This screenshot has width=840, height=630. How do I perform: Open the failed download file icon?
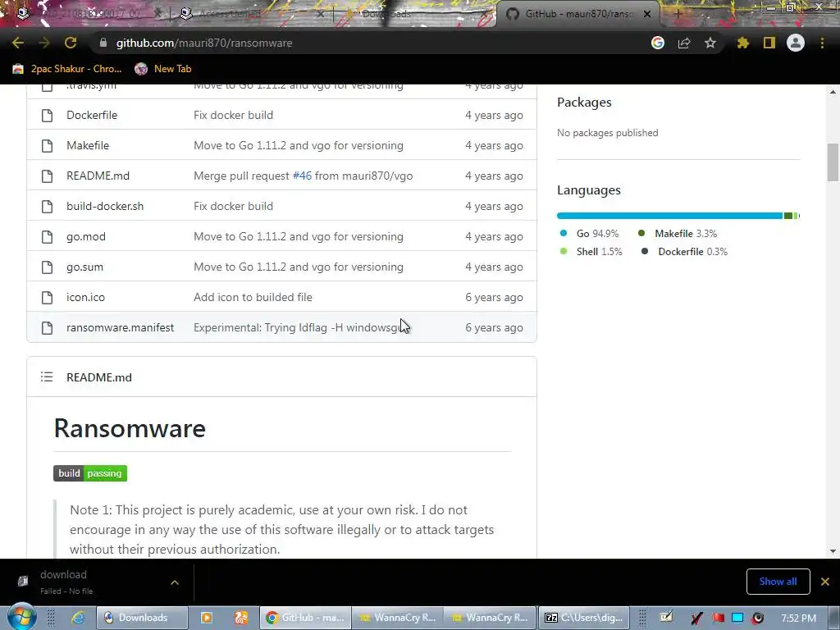click(22, 582)
